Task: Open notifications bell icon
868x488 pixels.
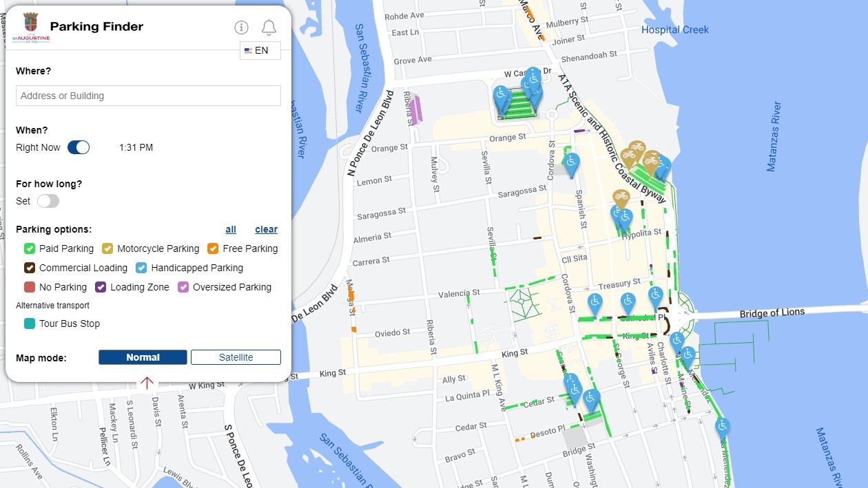Action: point(269,28)
